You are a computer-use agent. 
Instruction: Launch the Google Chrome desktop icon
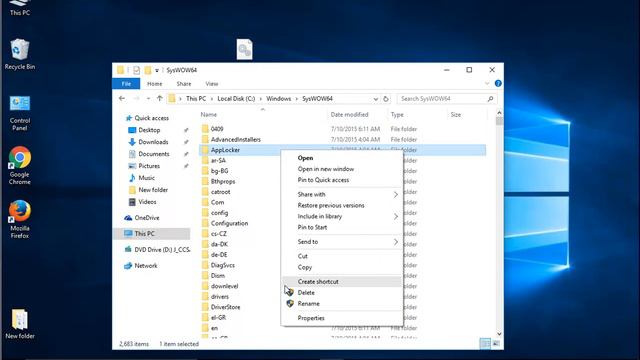click(20, 165)
